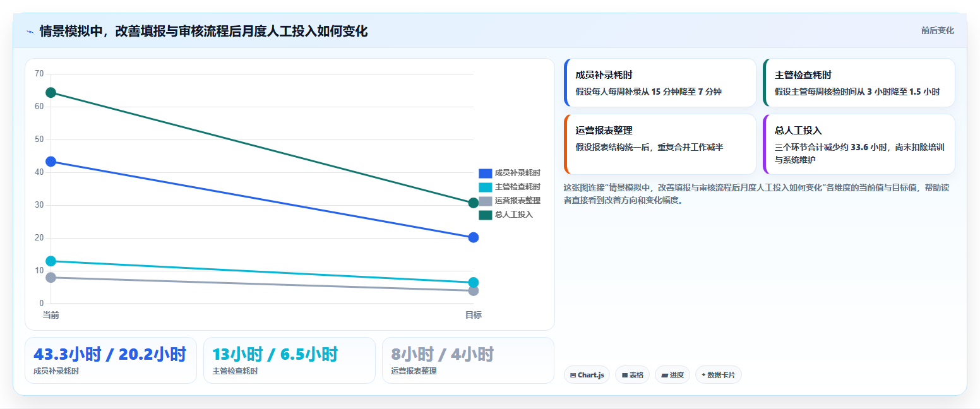Click 主管检查耗时 legend label text
Image resolution: width=980 pixels, height=409 pixels.
(x=517, y=187)
